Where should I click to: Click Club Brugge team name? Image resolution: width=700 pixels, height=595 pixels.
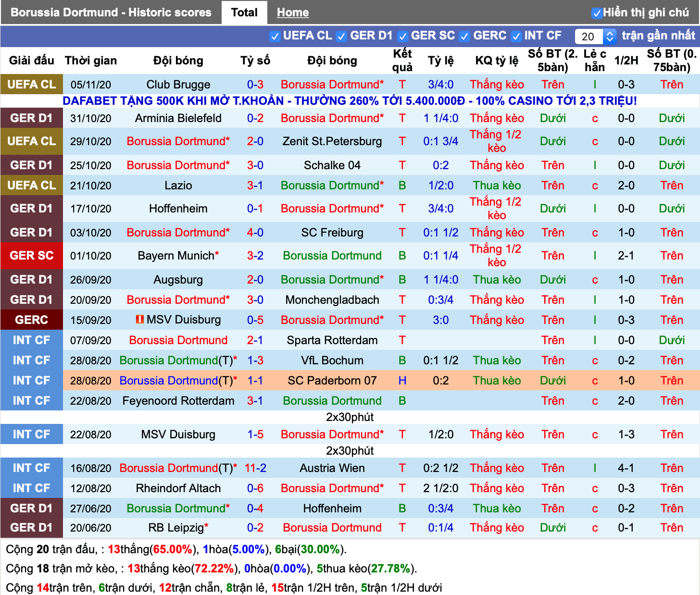[x=178, y=85]
